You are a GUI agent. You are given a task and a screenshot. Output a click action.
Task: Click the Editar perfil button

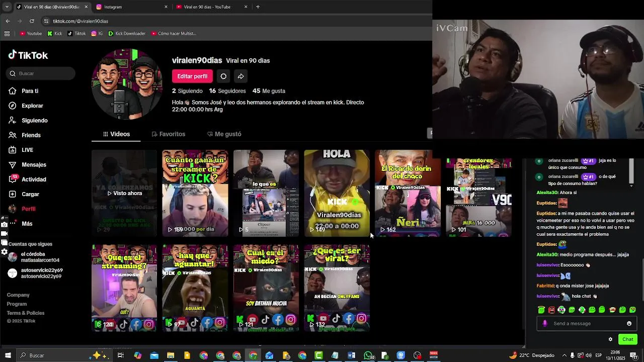(192, 76)
